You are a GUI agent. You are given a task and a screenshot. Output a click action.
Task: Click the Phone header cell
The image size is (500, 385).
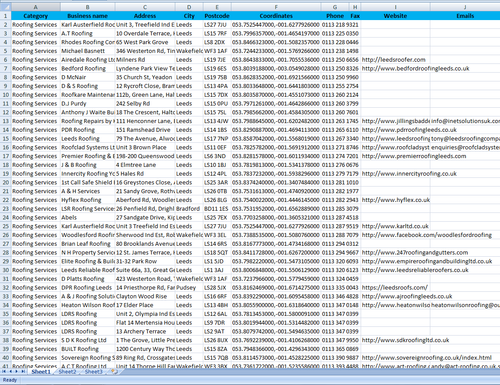click(335, 16)
